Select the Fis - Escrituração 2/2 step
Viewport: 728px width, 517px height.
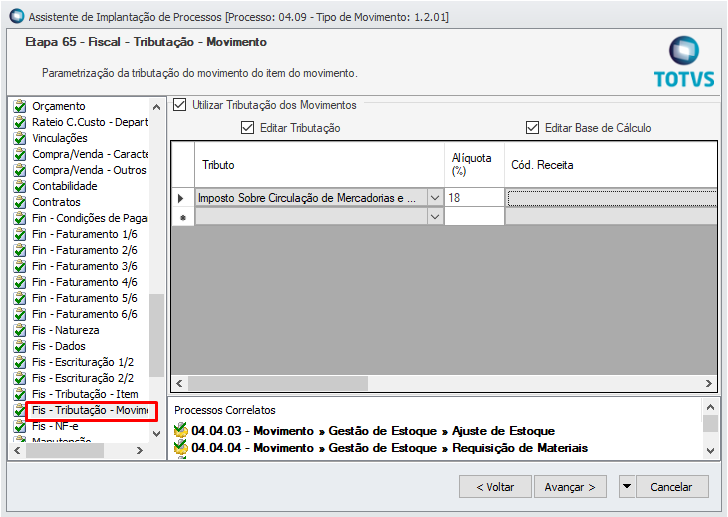click(83, 378)
